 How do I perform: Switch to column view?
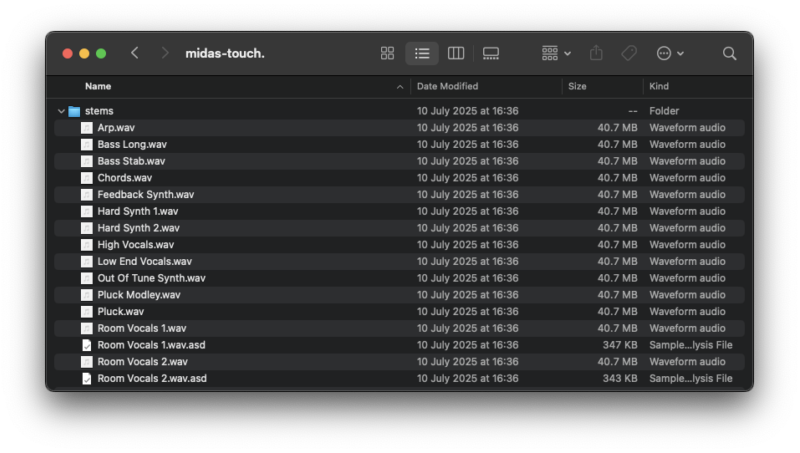pos(456,53)
